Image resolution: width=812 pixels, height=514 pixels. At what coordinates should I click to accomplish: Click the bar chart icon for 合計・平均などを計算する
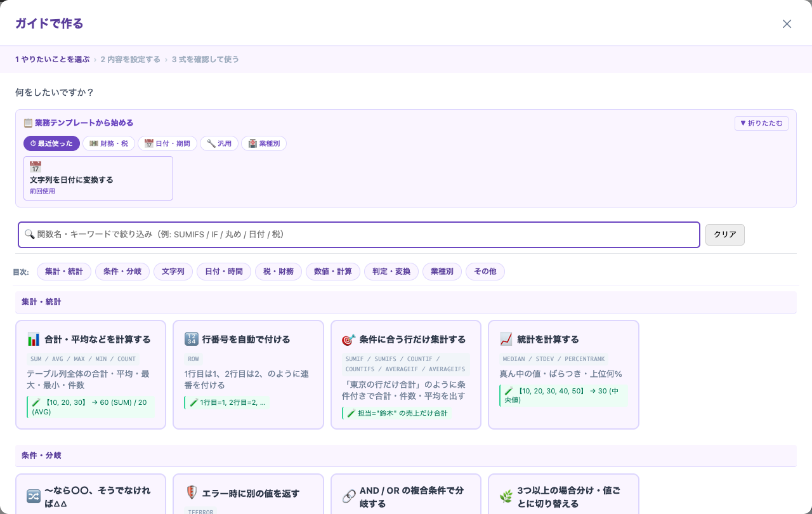[34, 339]
